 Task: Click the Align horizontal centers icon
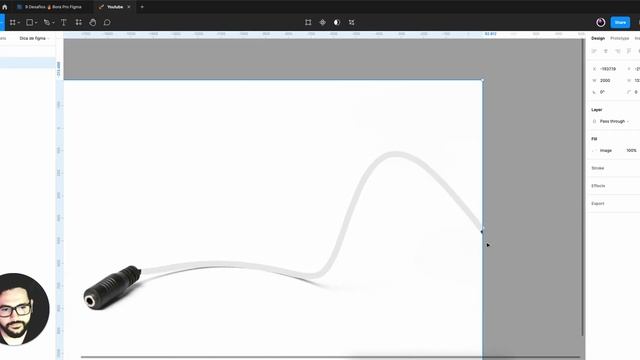[x=606, y=51]
